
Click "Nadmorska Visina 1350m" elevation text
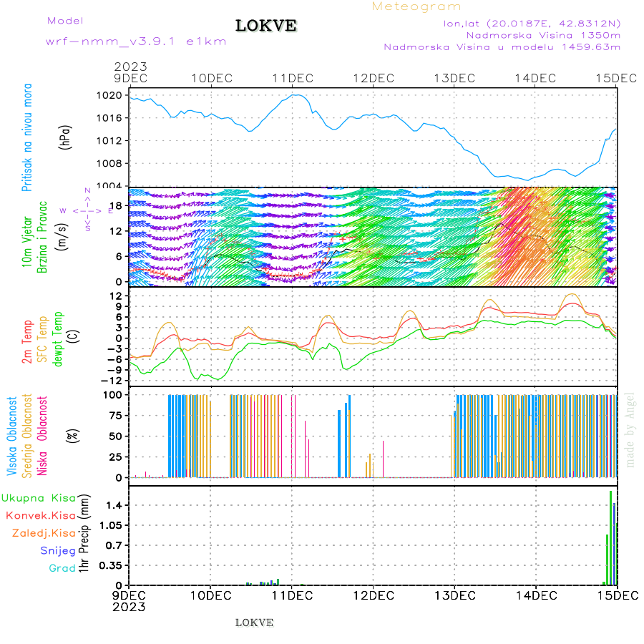[543, 35]
